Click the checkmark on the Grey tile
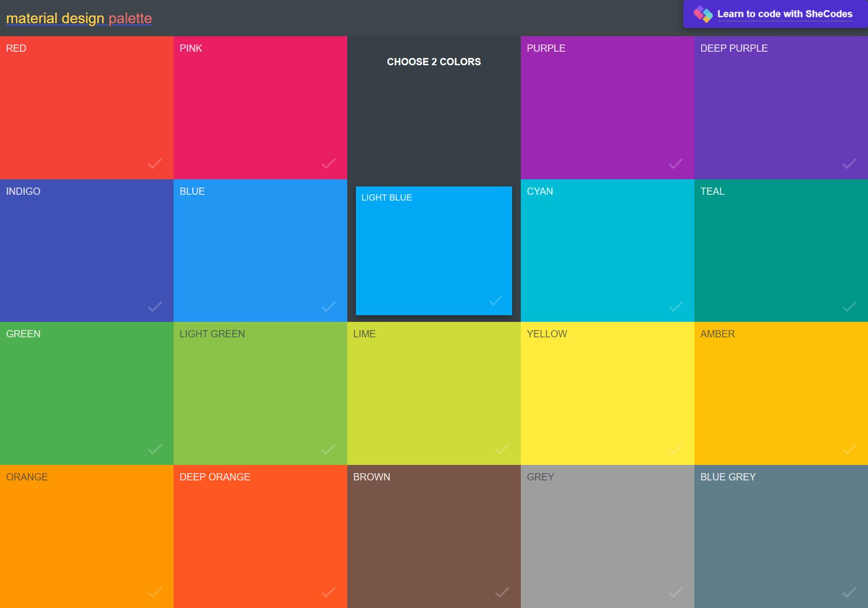Viewport: 868px width, 608px height. coord(676,592)
